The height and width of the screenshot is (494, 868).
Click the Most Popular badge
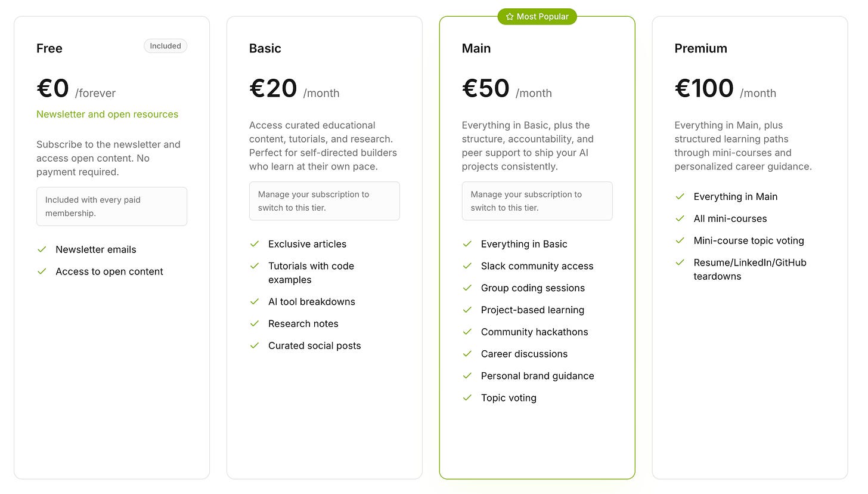point(537,17)
